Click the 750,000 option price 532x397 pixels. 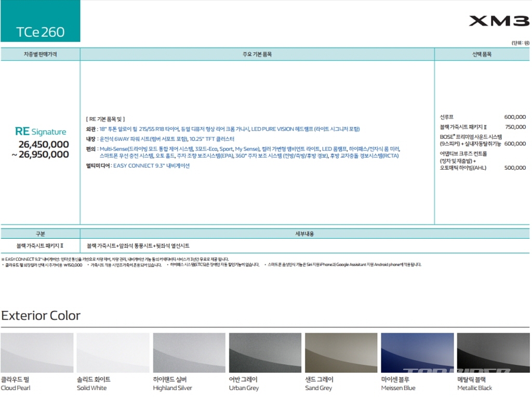point(515,127)
